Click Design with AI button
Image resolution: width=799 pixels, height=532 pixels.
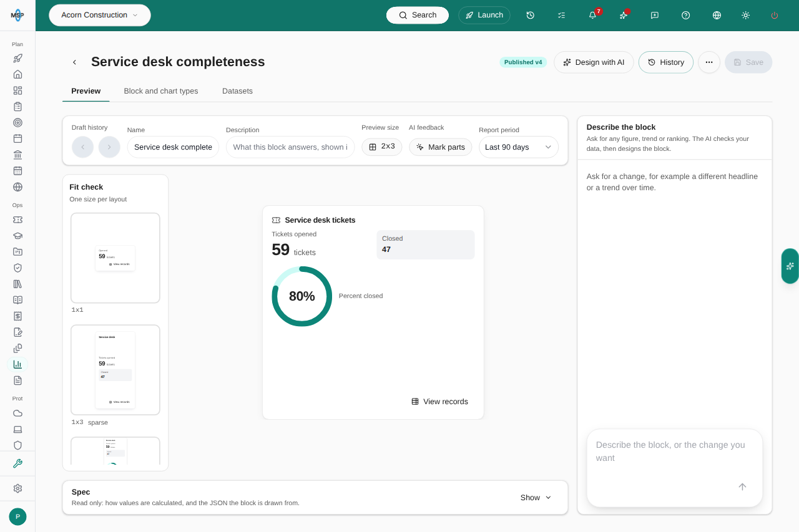click(594, 62)
